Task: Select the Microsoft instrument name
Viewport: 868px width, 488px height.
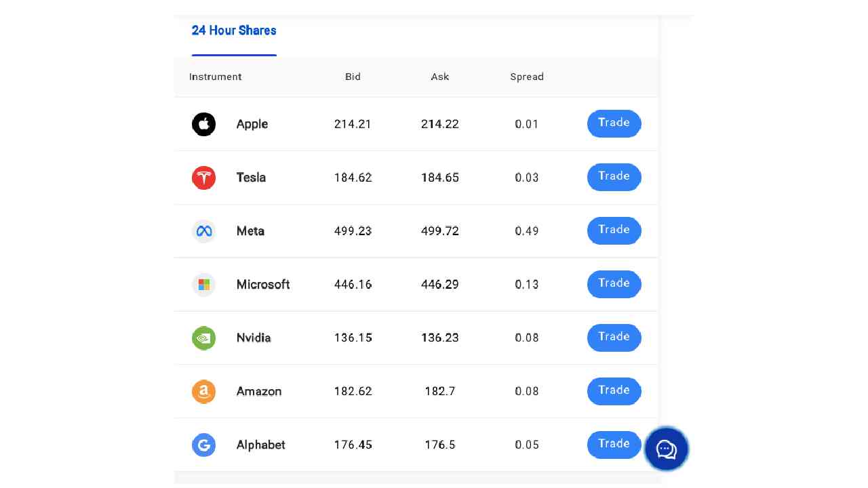Action: 263,285
